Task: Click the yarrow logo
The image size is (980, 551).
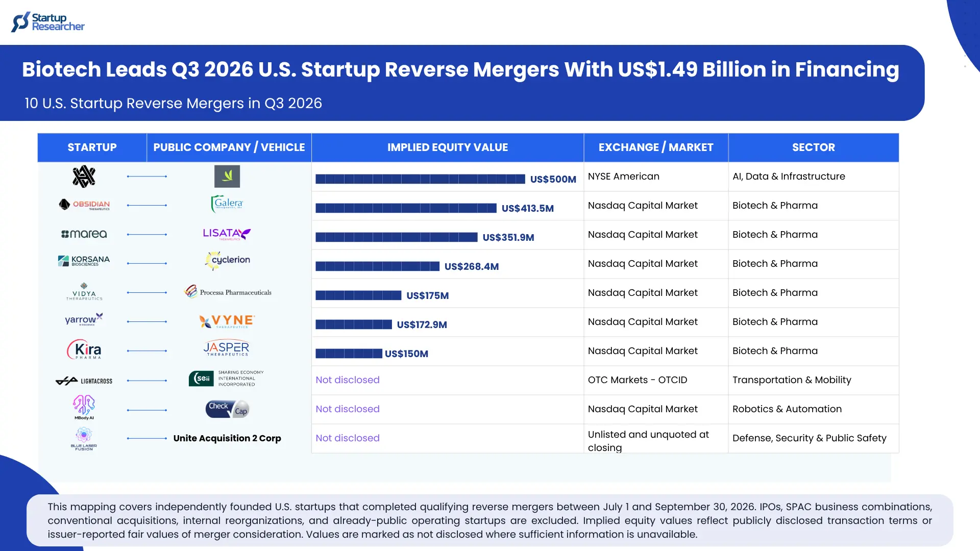Action: coord(84,319)
